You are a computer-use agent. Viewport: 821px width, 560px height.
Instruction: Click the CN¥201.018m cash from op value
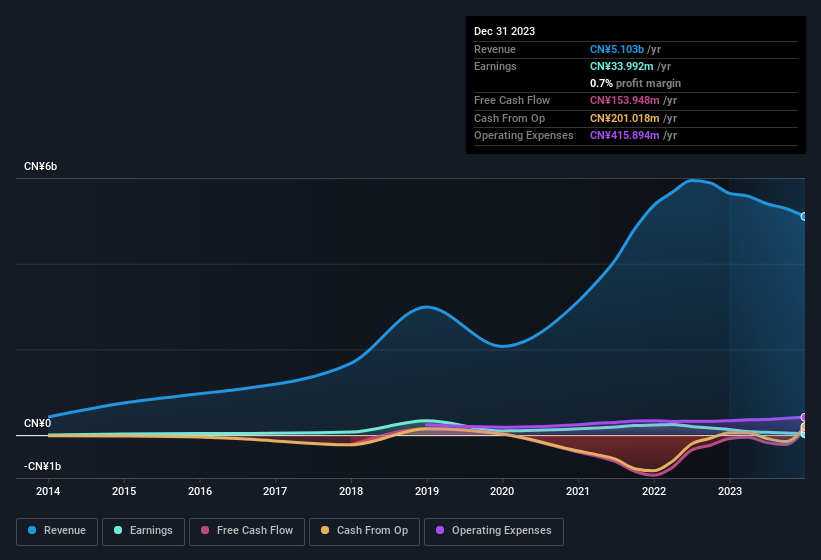click(x=624, y=118)
